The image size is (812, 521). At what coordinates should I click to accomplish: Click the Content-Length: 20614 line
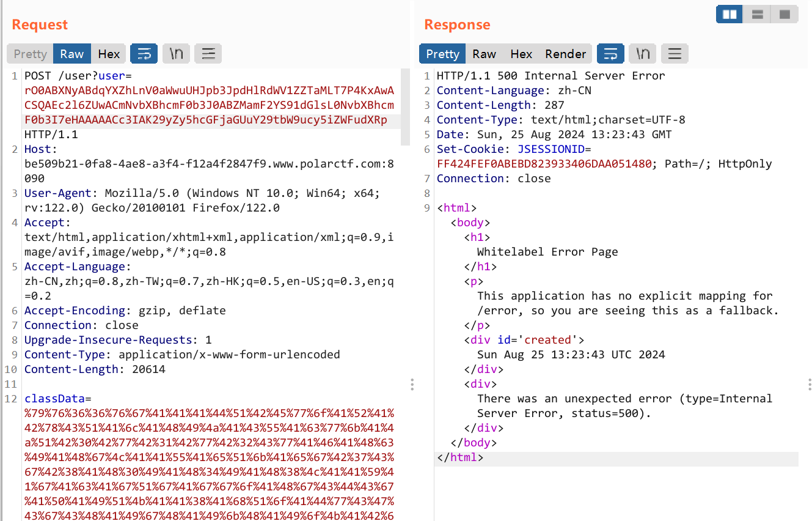(x=95, y=369)
